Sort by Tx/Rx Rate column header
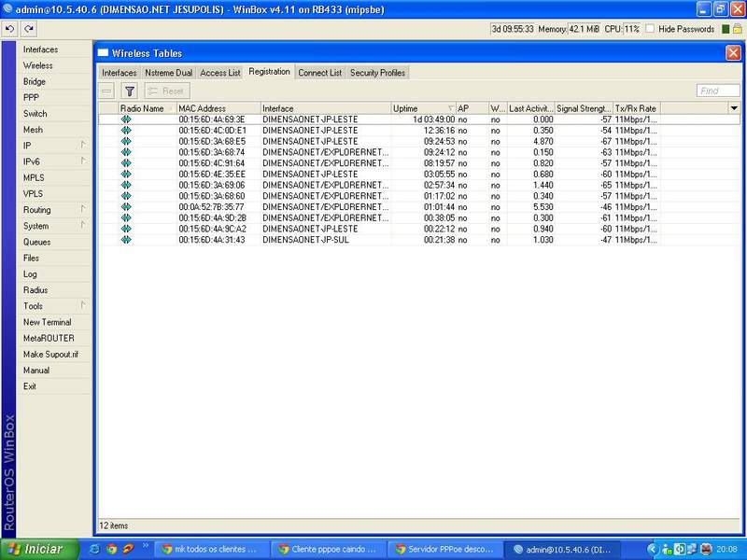 [x=636, y=108]
